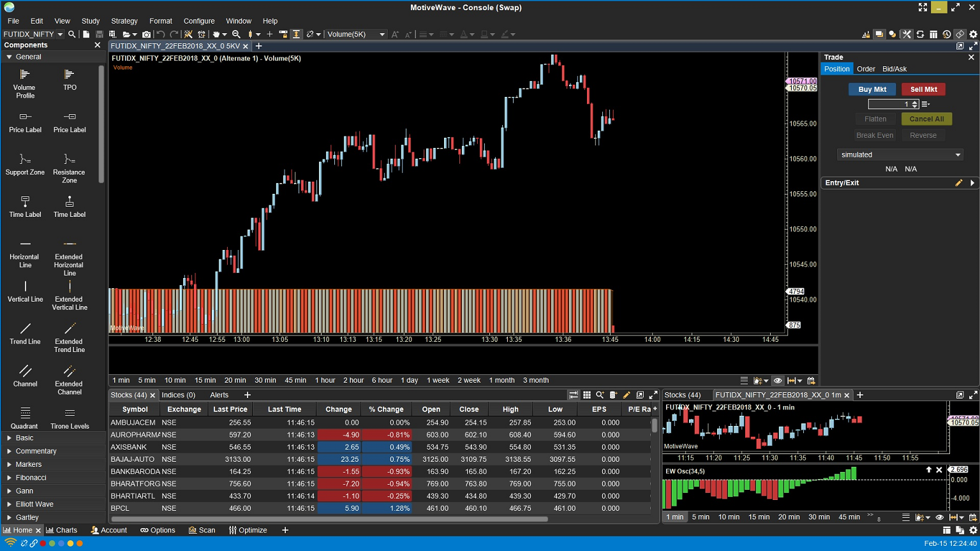This screenshot has width=980, height=551.
Task: Select the Extended Trend Line tool
Action: point(70,337)
